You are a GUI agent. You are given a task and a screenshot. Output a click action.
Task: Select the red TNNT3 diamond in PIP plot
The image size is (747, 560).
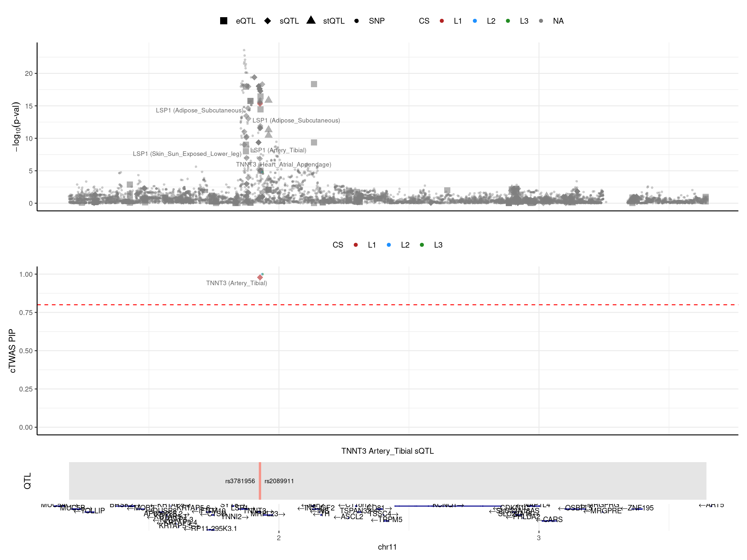[x=260, y=277]
